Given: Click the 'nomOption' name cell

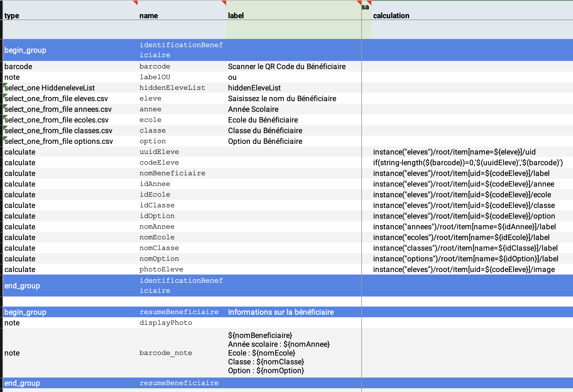Looking at the screenshot, I should (x=182, y=259).
